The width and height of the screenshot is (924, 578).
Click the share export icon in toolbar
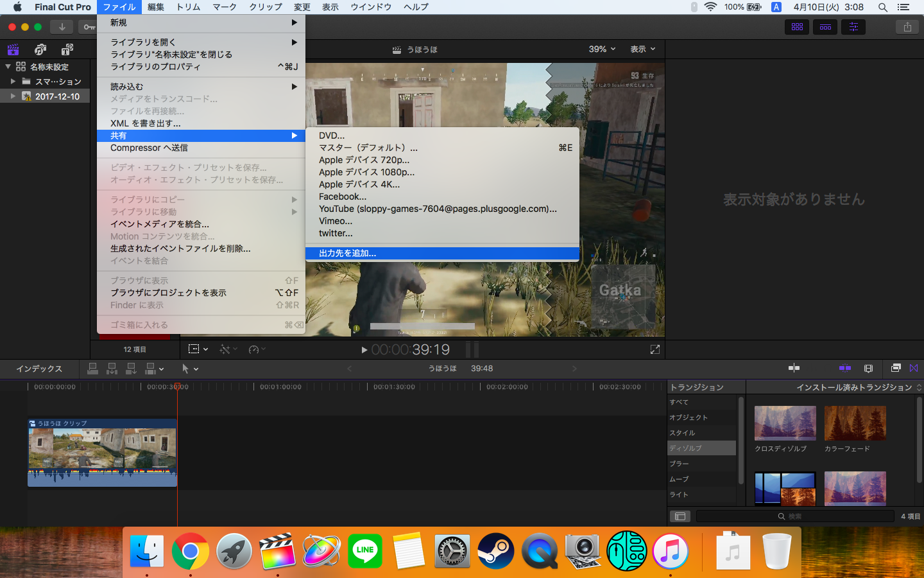(907, 27)
